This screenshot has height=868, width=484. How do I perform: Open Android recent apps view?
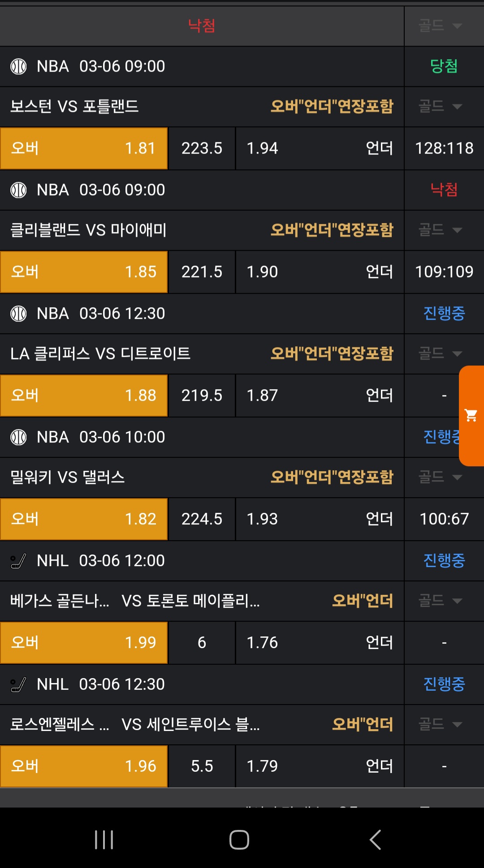[104, 839]
